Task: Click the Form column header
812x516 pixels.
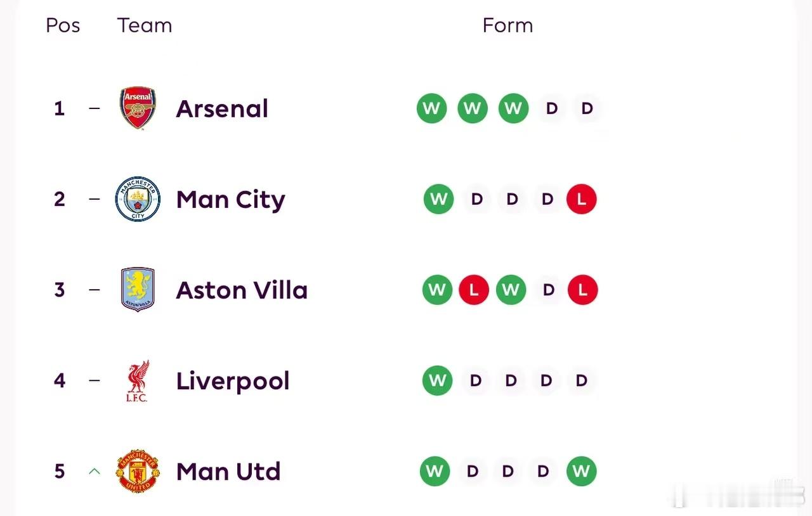Action: pyautogui.click(x=507, y=25)
